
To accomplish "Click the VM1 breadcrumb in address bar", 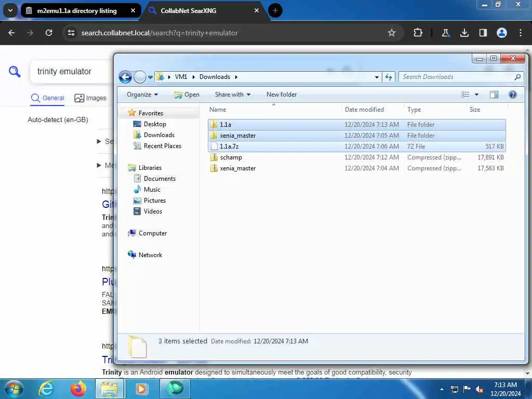I will tap(181, 77).
